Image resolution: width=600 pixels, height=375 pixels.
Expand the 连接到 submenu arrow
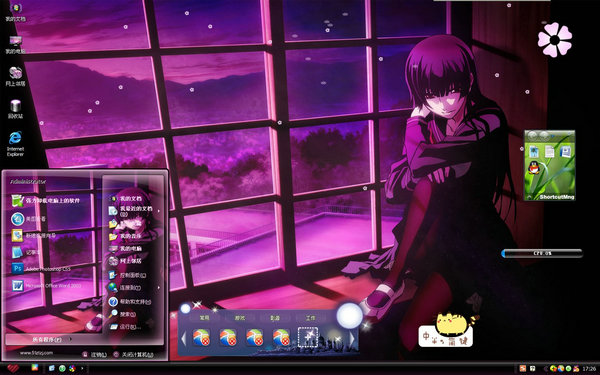(x=158, y=287)
